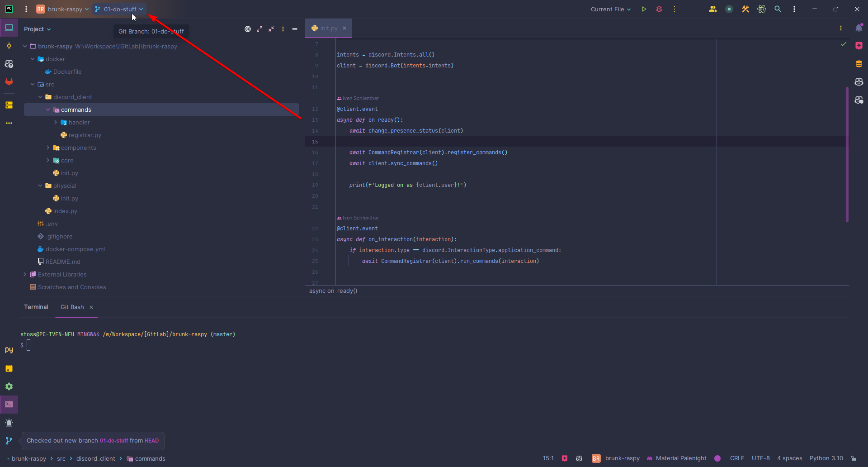868x467 pixels.
Task: Toggle read-only lock icon in status bar
Action: [853, 458]
